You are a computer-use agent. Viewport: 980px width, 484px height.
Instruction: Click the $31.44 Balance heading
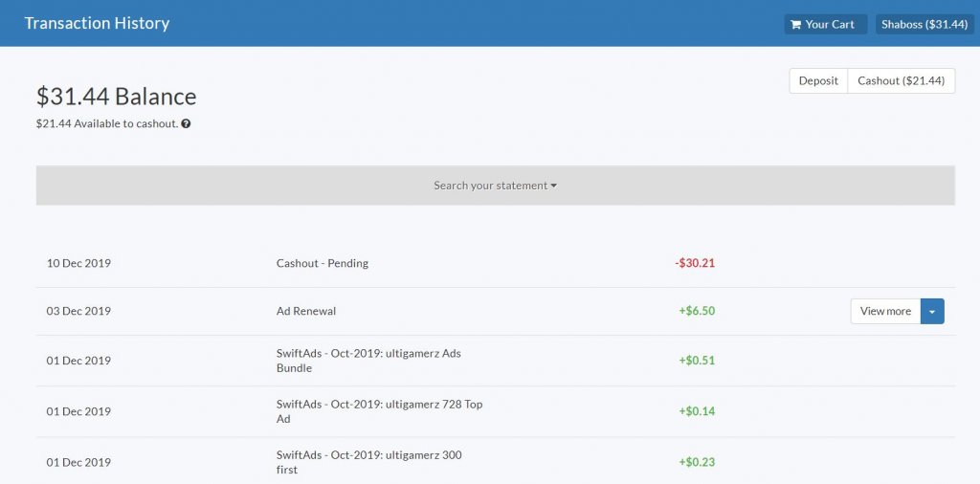coord(116,97)
